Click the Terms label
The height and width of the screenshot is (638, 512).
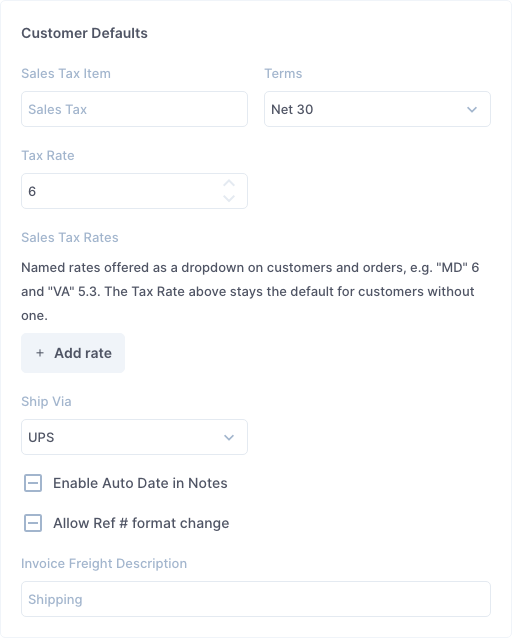coord(283,74)
